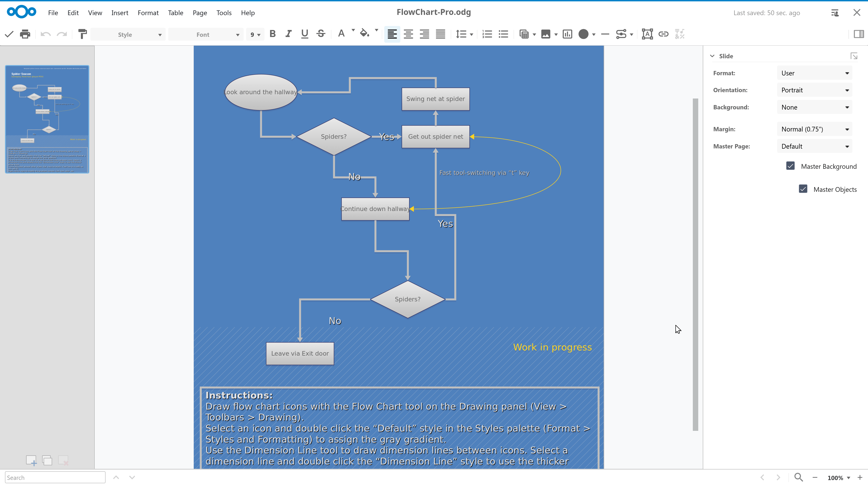
Task: Toggle the sidebar panel icon
Action: pyautogui.click(x=859, y=34)
